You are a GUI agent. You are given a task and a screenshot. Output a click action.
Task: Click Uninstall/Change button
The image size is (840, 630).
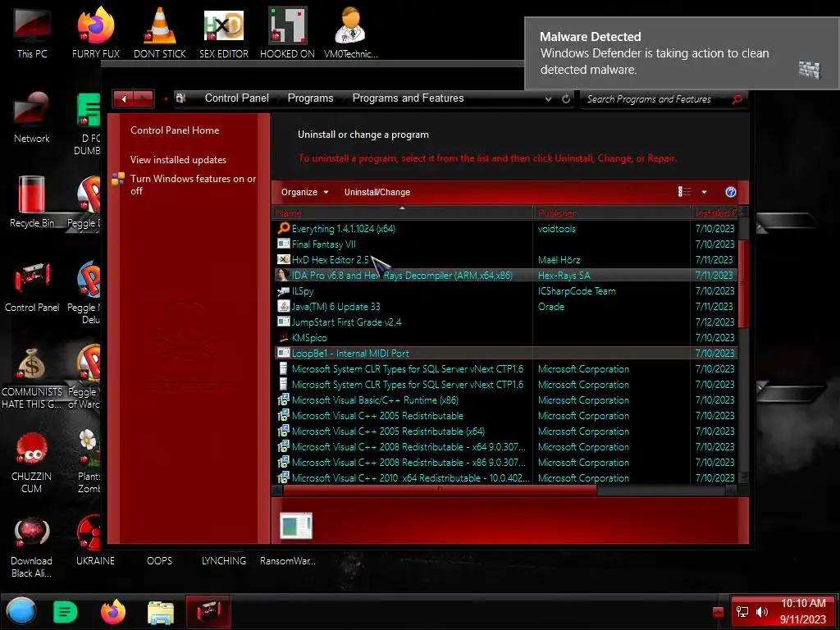click(x=377, y=192)
